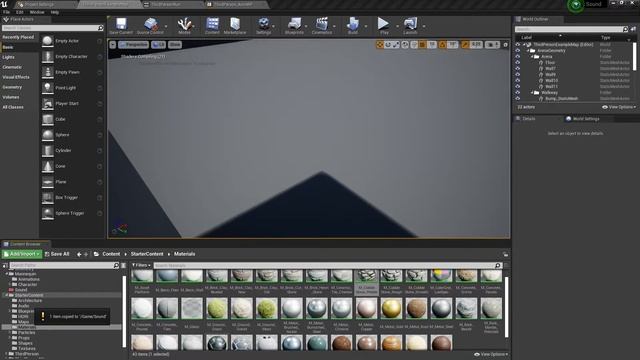
Task: Open World Outliner View Options
Action: 619,107
